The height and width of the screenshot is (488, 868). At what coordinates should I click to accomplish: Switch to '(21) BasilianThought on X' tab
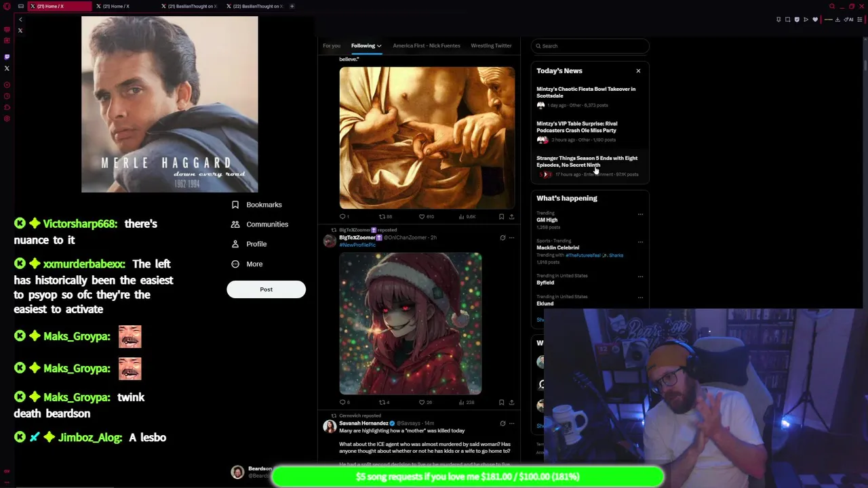point(191,6)
